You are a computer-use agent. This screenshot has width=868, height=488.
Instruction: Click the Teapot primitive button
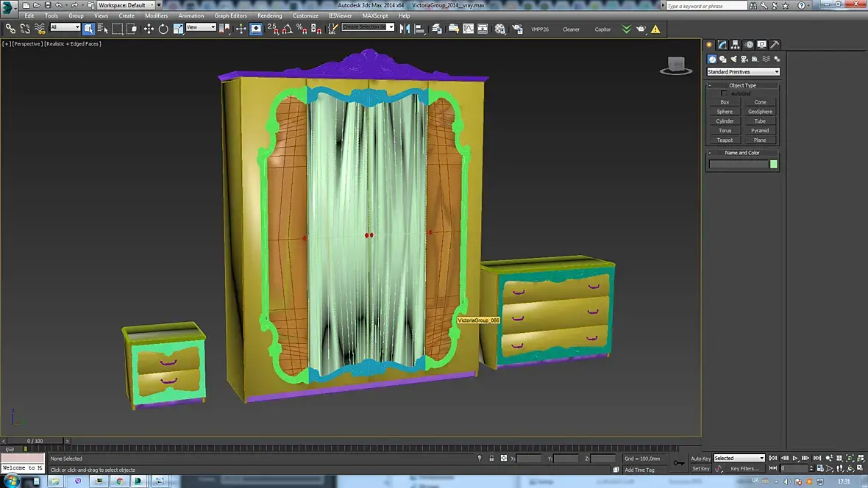725,140
